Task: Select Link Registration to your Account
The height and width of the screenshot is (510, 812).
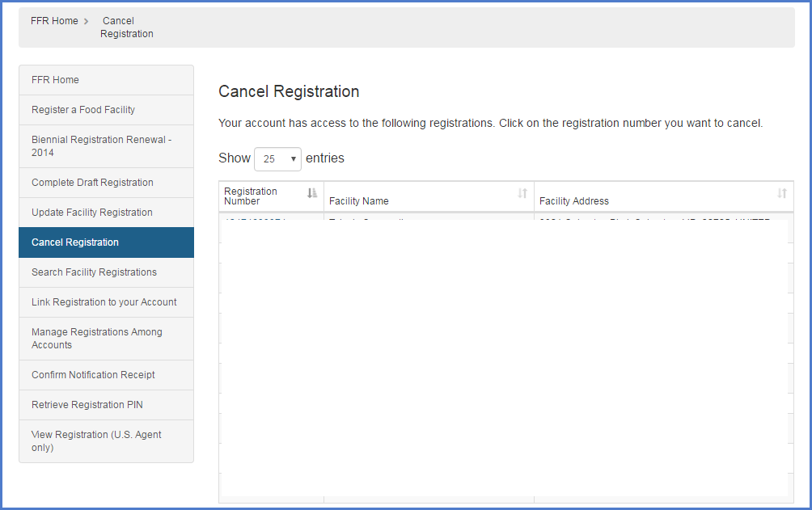Action: [x=104, y=302]
